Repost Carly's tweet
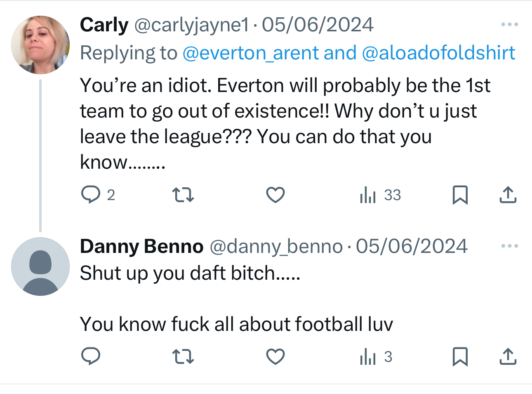Screen dimensions: 532x394 coord(183,195)
